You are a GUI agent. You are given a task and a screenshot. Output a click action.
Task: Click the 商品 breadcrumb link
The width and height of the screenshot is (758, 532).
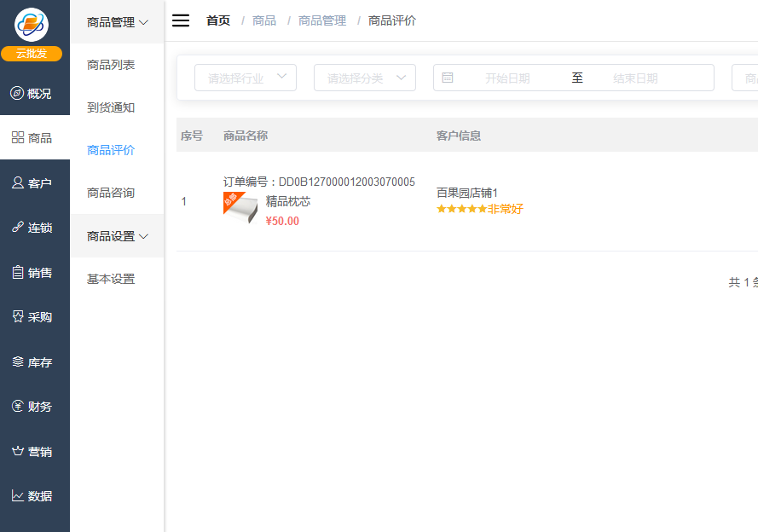point(264,20)
